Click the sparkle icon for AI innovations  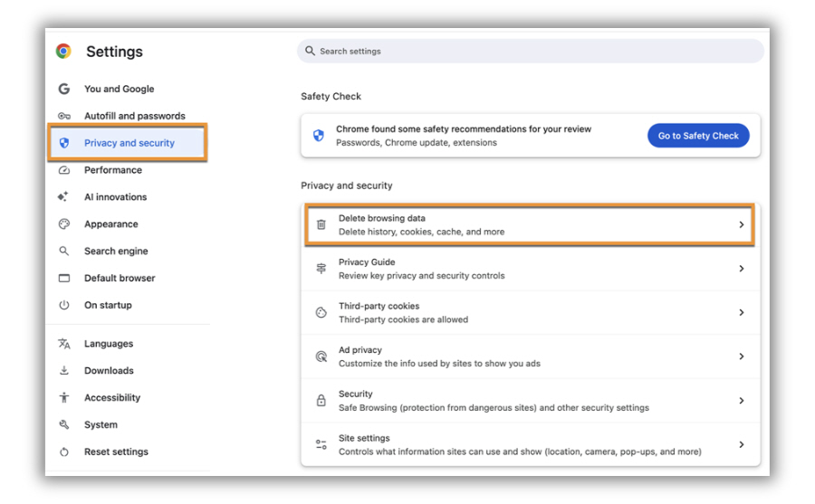click(x=63, y=197)
